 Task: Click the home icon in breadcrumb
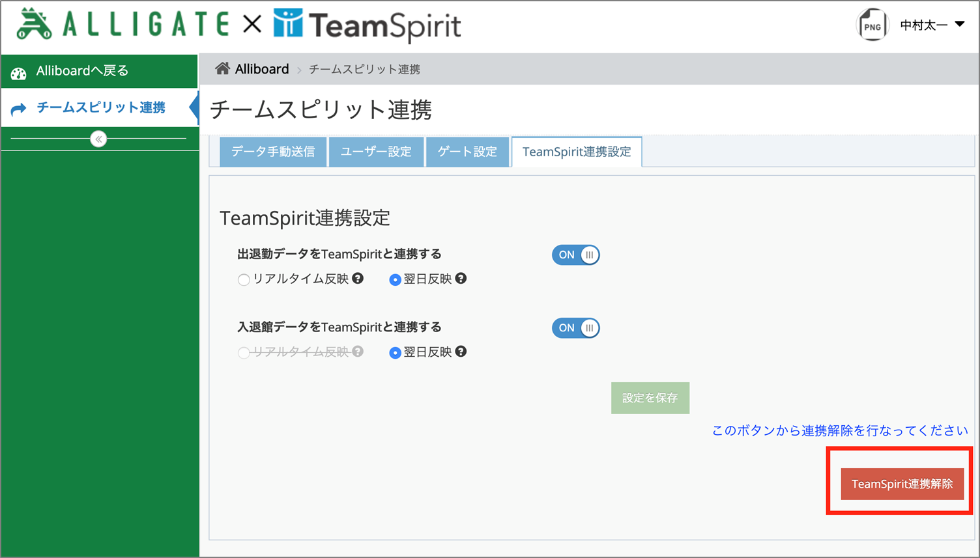click(222, 68)
